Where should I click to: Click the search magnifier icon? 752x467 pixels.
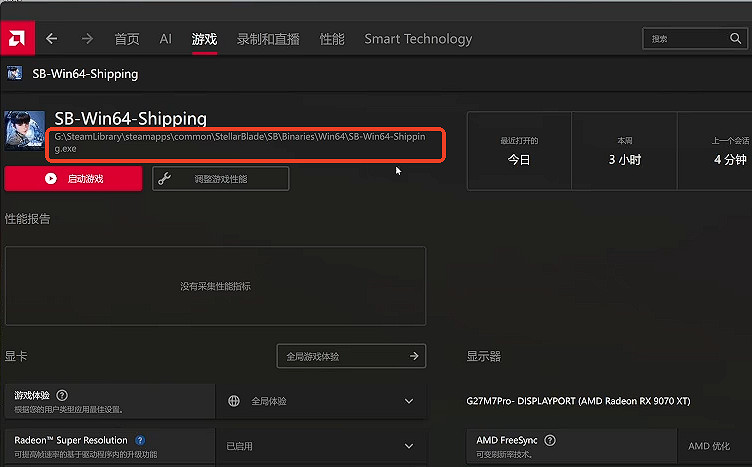tap(735, 38)
